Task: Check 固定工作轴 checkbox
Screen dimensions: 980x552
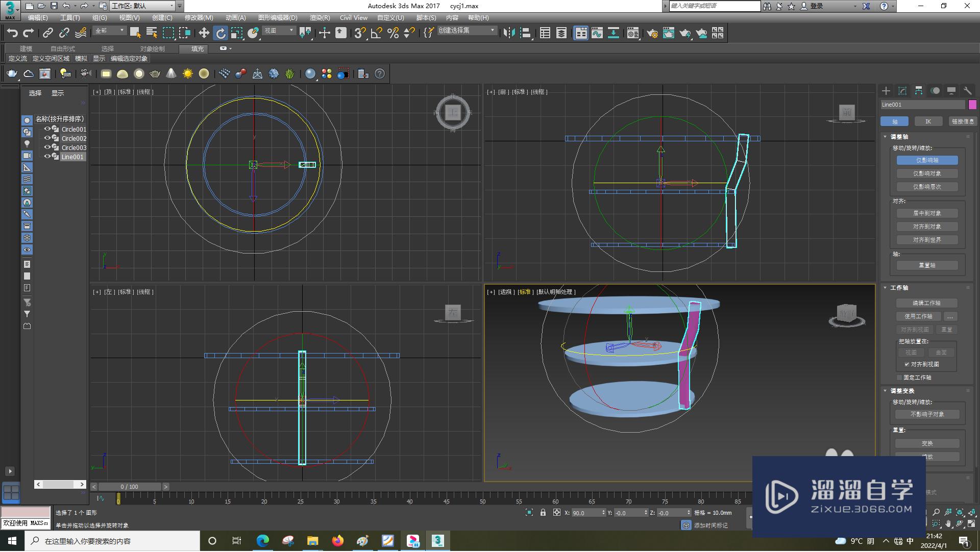Action: [x=900, y=378]
